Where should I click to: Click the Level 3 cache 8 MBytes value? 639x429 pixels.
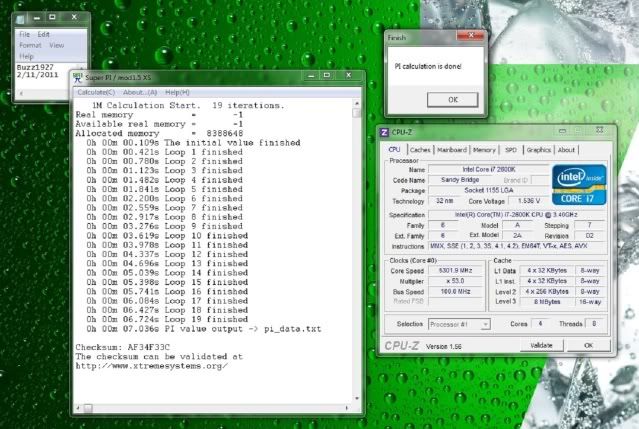[547, 302]
